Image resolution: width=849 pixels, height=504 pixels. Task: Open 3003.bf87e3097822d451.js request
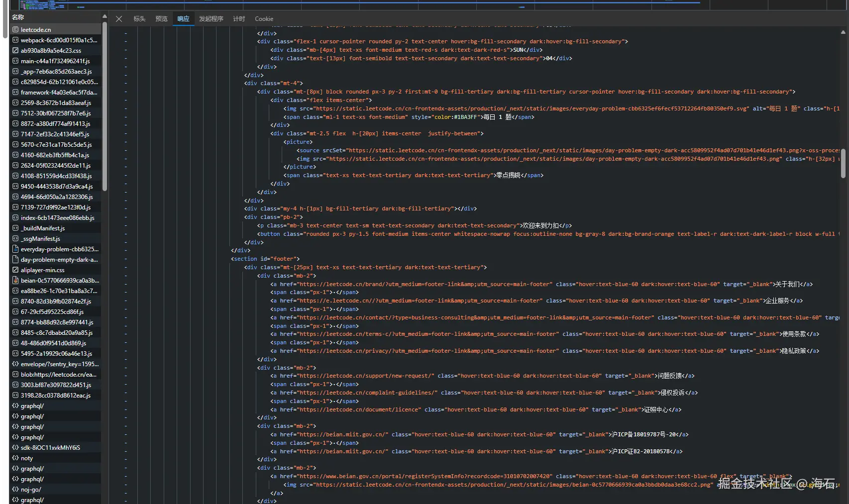click(56, 385)
